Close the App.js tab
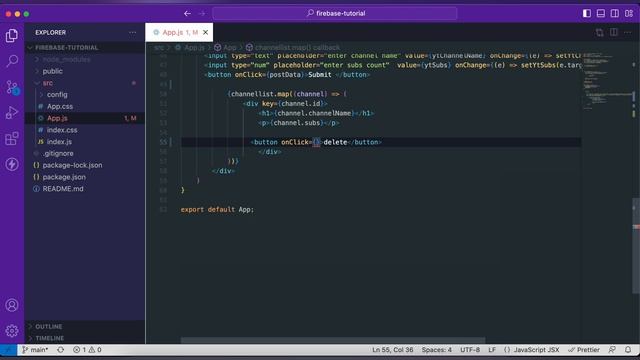The image size is (640, 360). (206, 32)
